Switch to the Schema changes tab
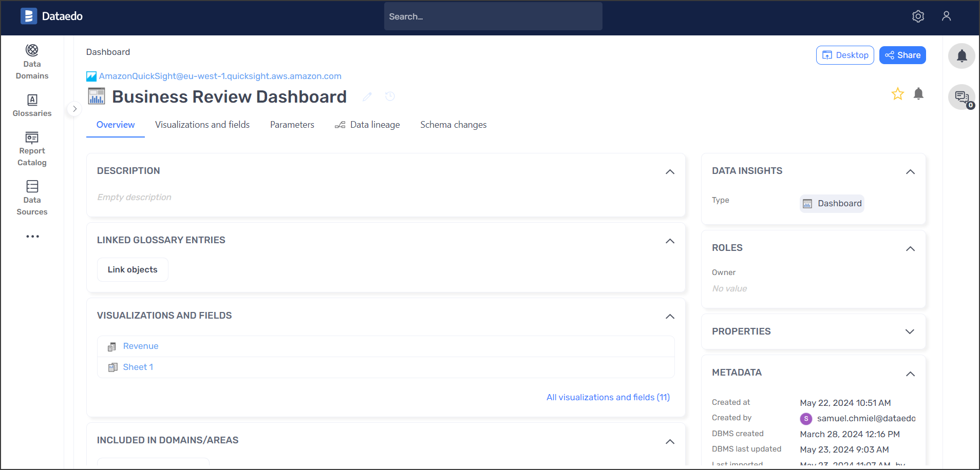 454,125
